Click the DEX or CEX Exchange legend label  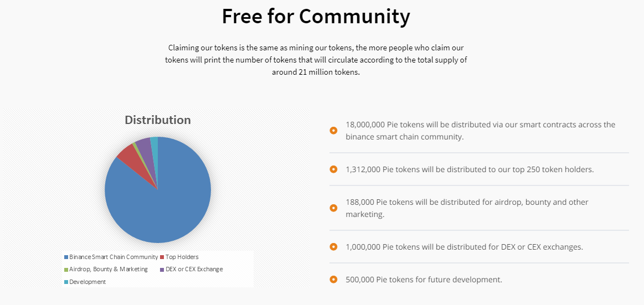click(x=194, y=270)
